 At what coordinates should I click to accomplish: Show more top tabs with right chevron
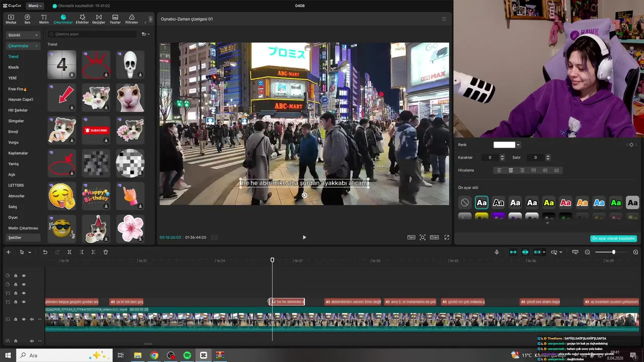click(x=150, y=19)
